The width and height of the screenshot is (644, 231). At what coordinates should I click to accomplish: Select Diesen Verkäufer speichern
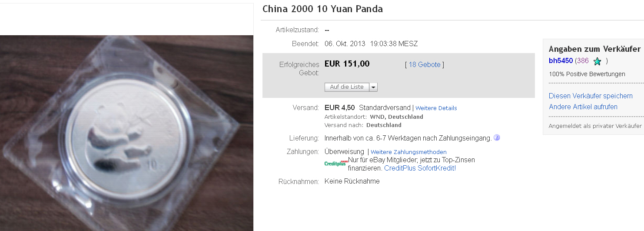(591, 96)
